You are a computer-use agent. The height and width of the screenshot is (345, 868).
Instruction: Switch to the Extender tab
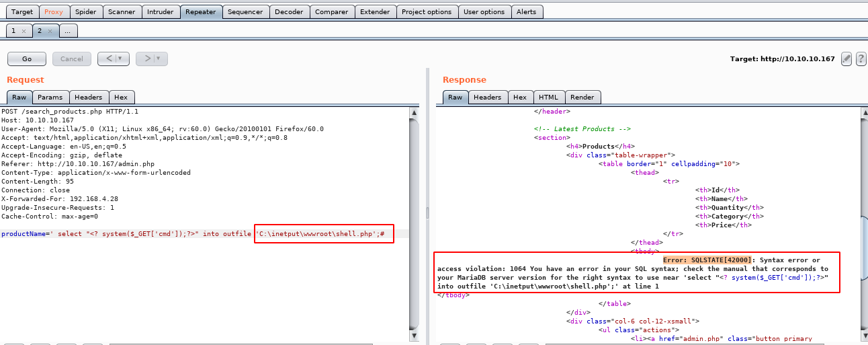click(375, 11)
